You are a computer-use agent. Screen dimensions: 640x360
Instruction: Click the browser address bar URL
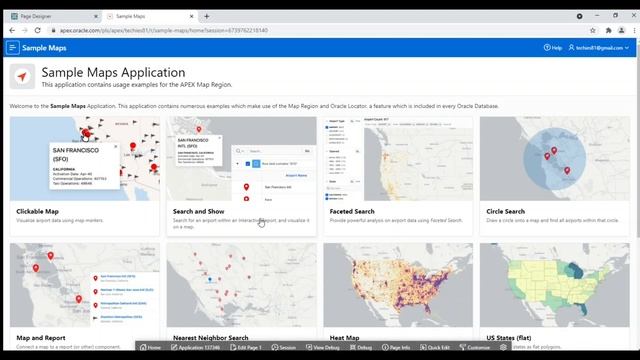tap(164, 30)
